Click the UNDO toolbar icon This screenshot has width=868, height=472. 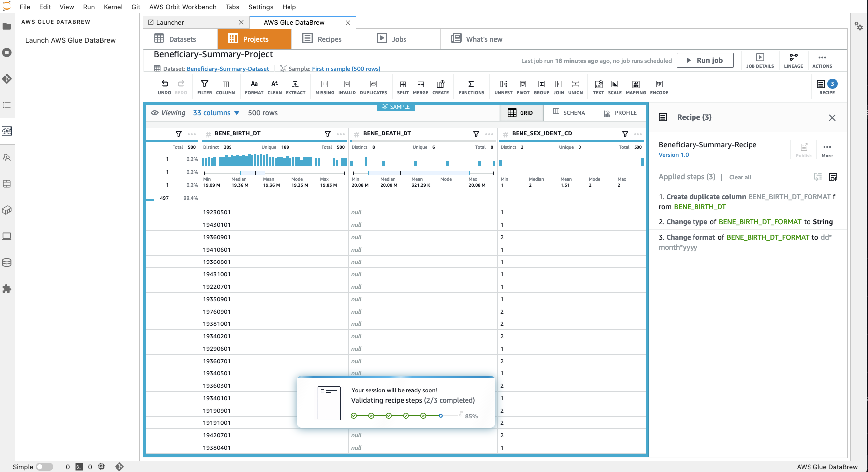164,87
